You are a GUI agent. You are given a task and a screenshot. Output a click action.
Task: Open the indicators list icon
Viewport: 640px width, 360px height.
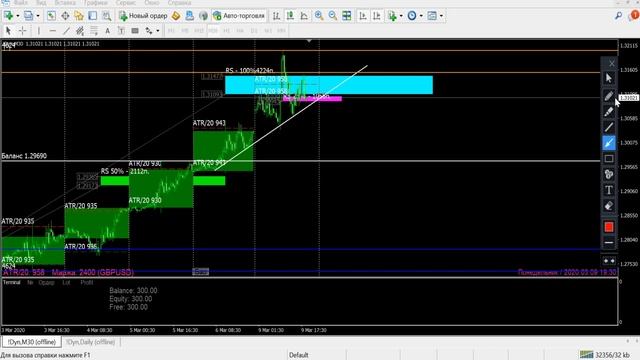392,16
